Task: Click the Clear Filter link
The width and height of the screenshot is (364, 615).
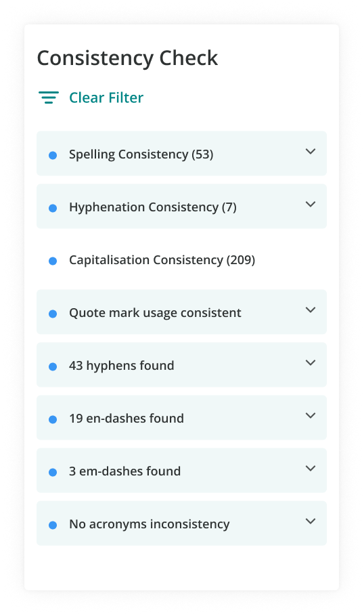Action: point(106,98)
